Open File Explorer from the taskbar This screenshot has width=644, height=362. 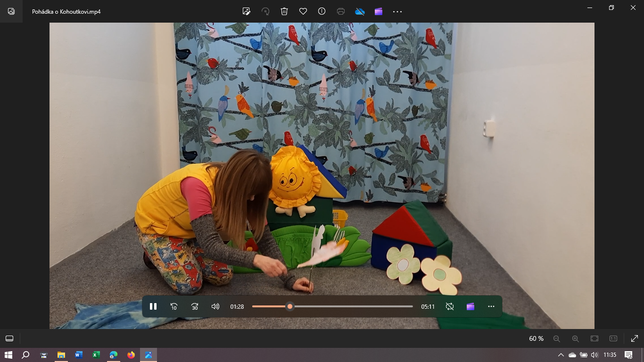pyautogui.click(x=61, y=355)
